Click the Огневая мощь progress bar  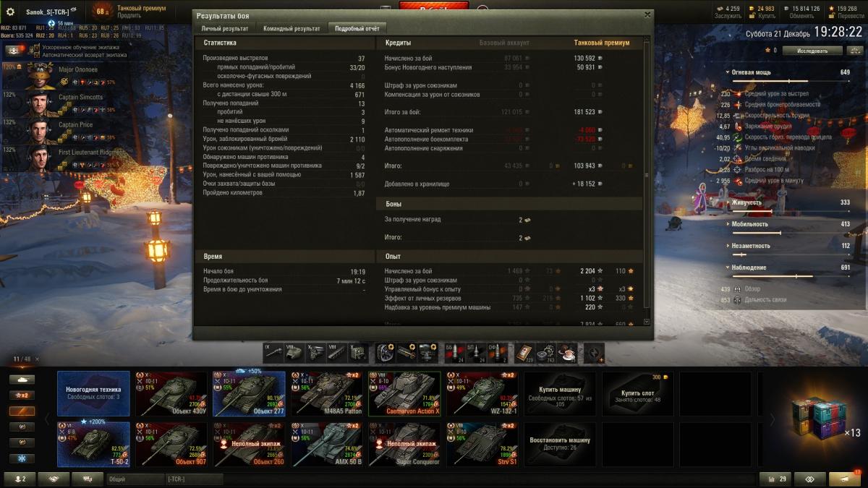(791, 82)
